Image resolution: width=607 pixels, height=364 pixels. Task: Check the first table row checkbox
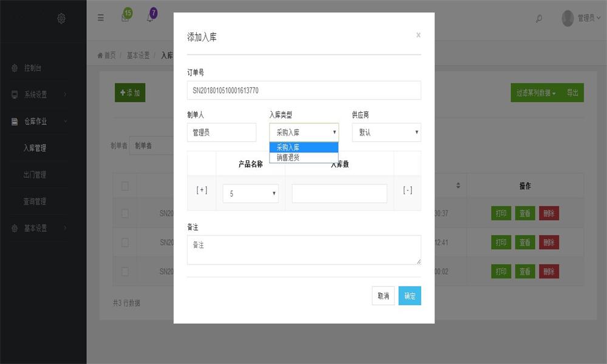pyautogui.click(x=125, y=213)
